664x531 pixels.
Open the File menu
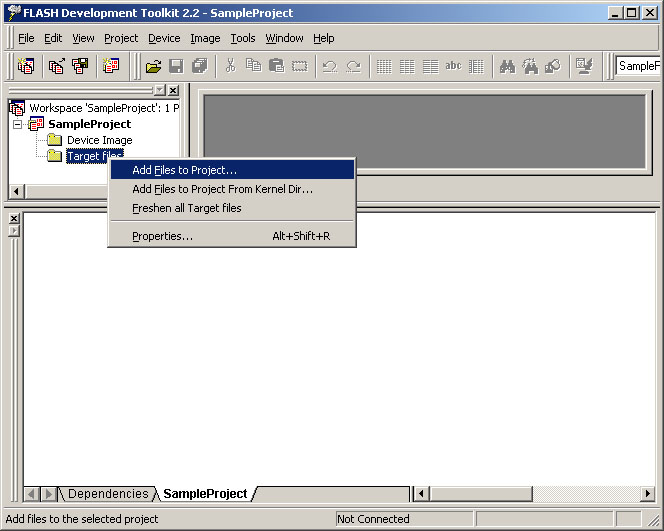pyautogui.click(x=26, y=38)
